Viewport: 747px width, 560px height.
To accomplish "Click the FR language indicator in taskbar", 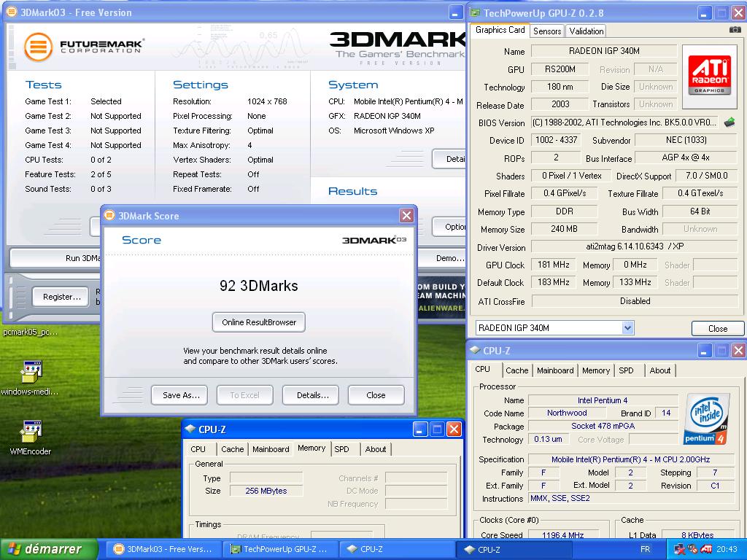I will [x=645, y=549].
